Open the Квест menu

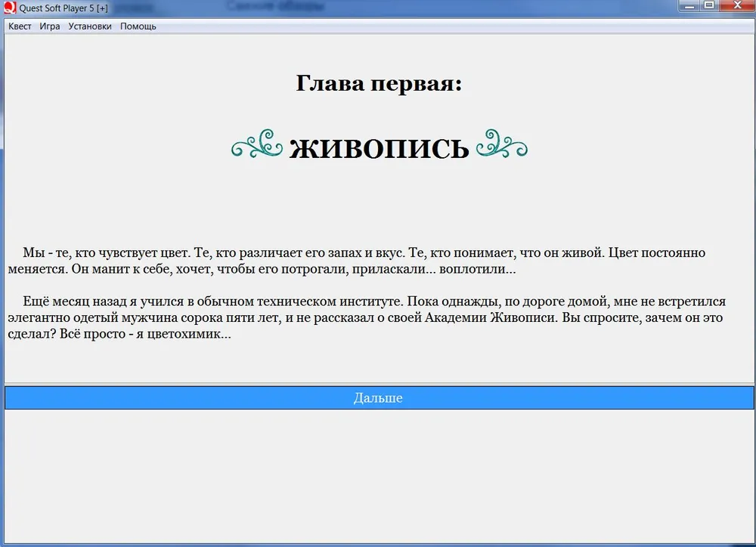[x=20, y=26]
